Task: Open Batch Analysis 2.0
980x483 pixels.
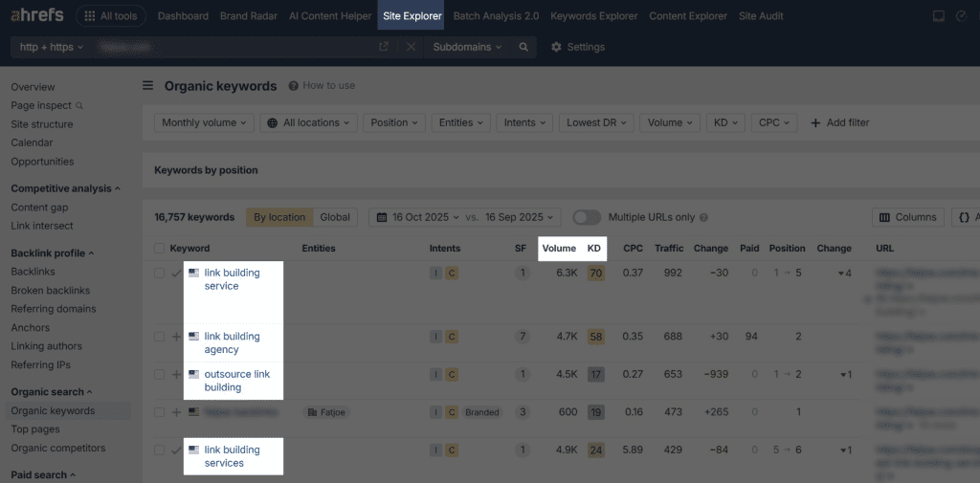Action: pos(497,16)
